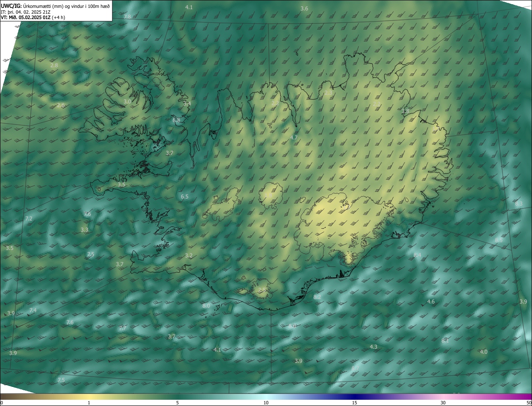Click the 2.6 value label
This screenshot has height=406, width=532.
61,105
